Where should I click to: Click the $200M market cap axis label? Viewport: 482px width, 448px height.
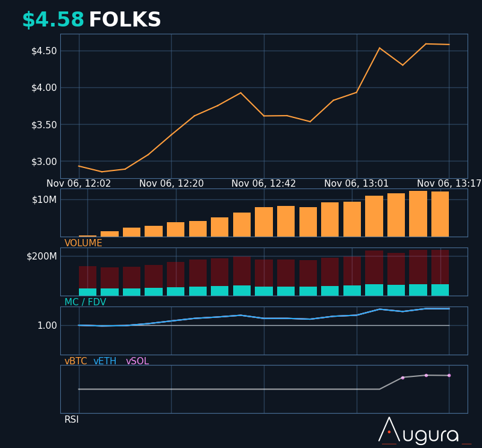tap(42, 256)
